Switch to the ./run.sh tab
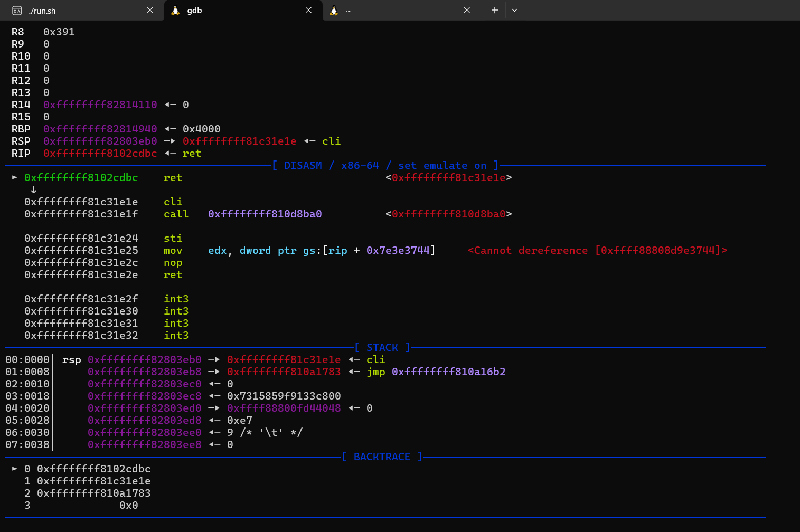The width and height of the screenshot is (800, 532). click(x=79, y=10)
